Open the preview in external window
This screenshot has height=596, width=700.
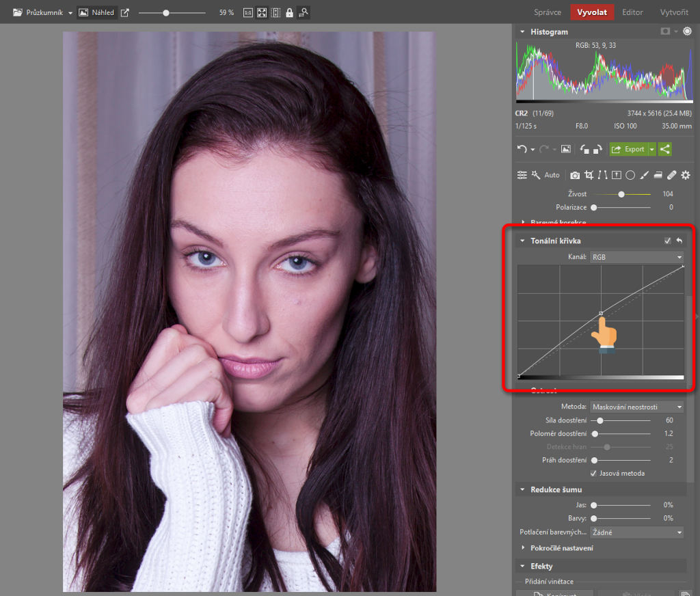coord(125,12)
